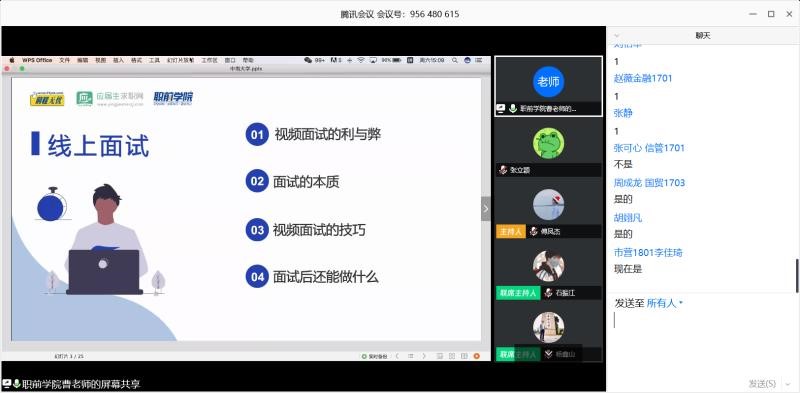Click the green 联席主持人 badge near 石振江

click(518, 293)
